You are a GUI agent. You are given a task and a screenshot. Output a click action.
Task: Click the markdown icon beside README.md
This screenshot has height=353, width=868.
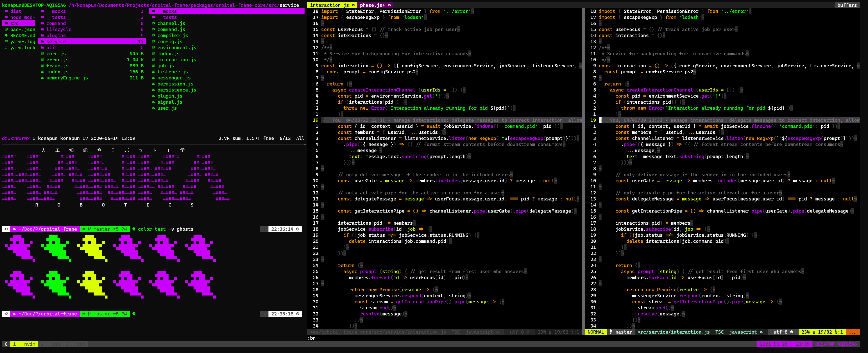(6, 36)
